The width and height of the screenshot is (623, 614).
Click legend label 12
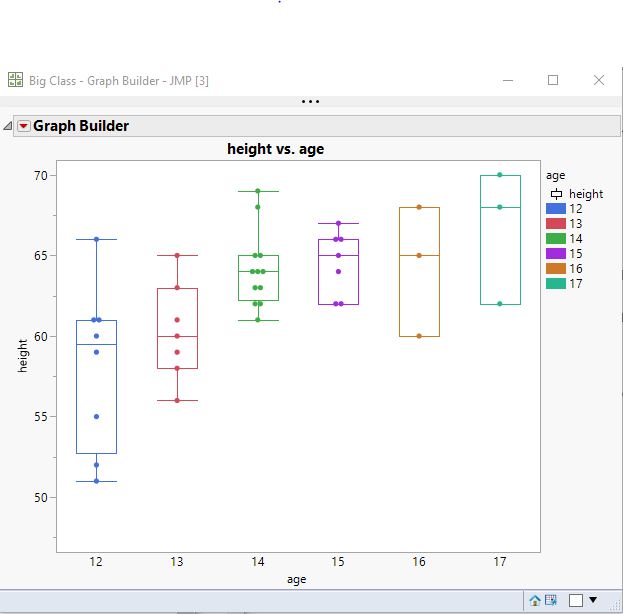coord(576,209)
